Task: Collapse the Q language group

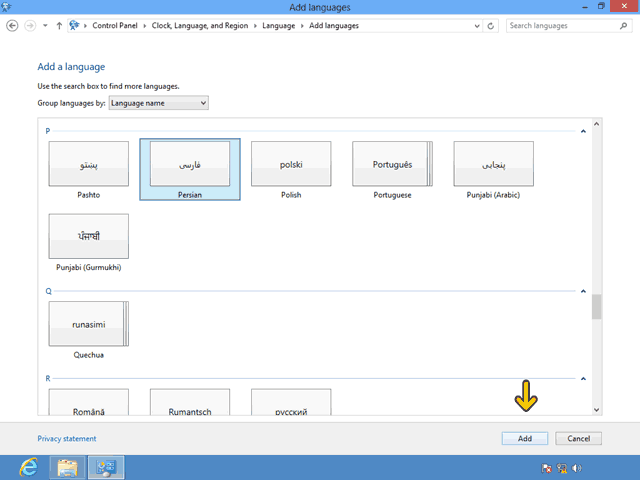Action: point(583,291)
